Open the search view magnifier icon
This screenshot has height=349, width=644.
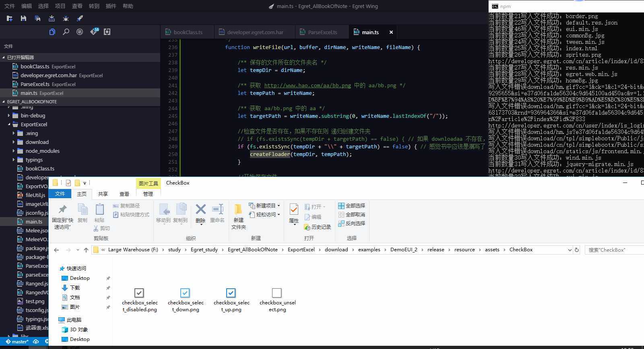66,32
